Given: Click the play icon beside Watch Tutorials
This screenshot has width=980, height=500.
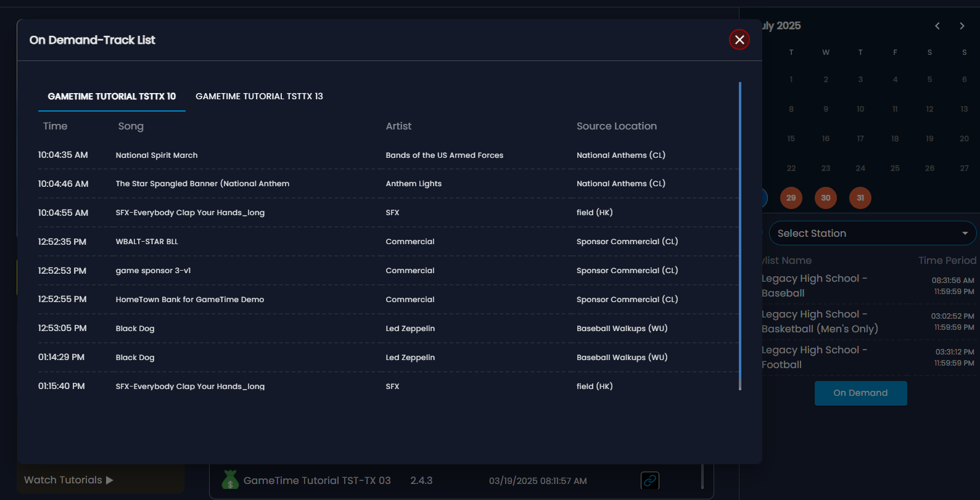Looking at the screenshot, I should click(x=110, y=480).
